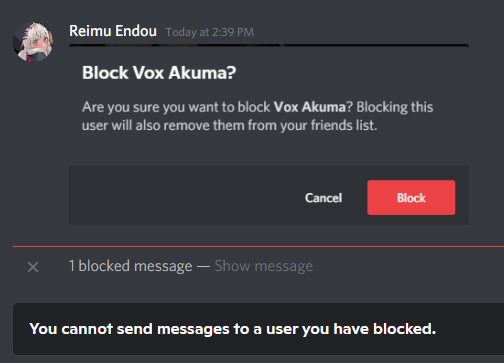
Task: Click the dark footer bar left of Cancel
Action: pos(185,195)
